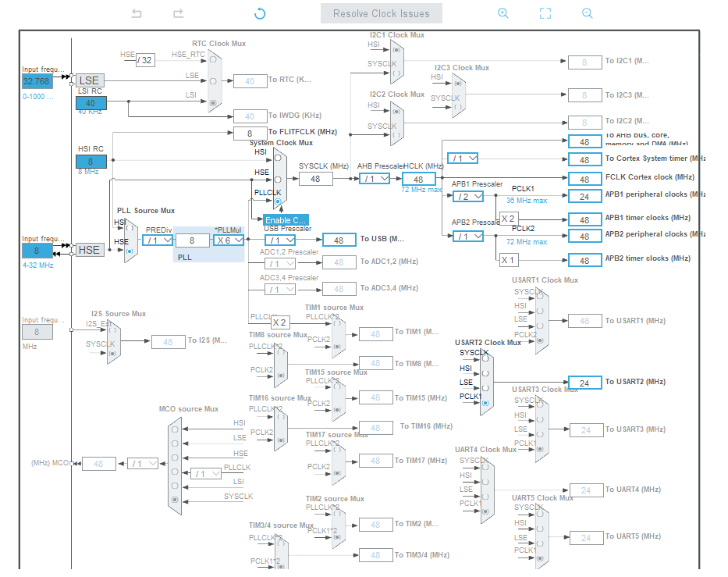Click the Resolve Clock Issues button
This screenshot has width=728, height=577.
[x=381, y=13]
